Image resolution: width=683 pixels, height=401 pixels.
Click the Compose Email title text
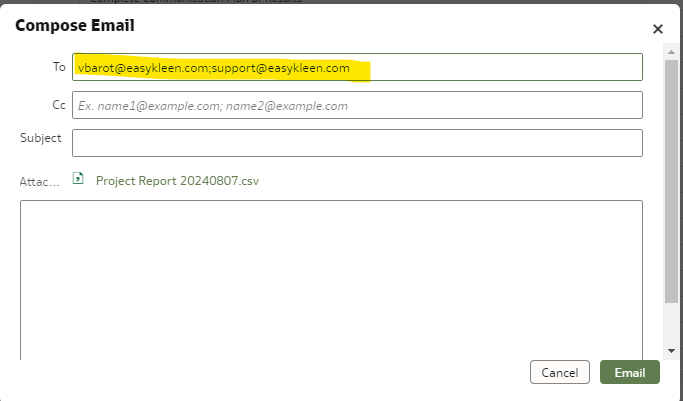tap(75, 25)
